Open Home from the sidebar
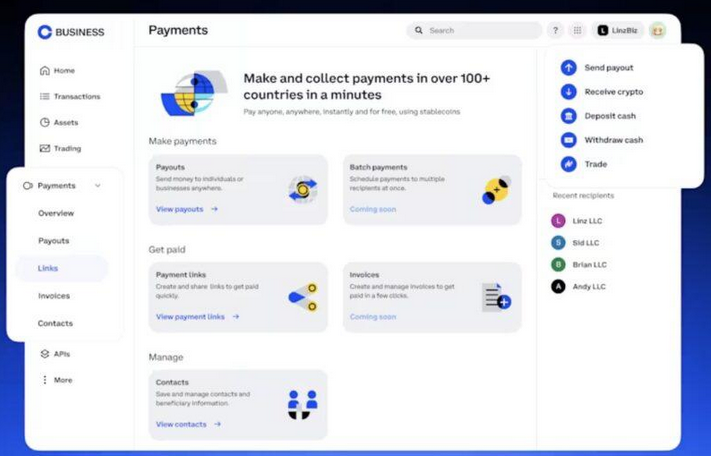Viewport: 711px width, 456px height. point(58,70)
